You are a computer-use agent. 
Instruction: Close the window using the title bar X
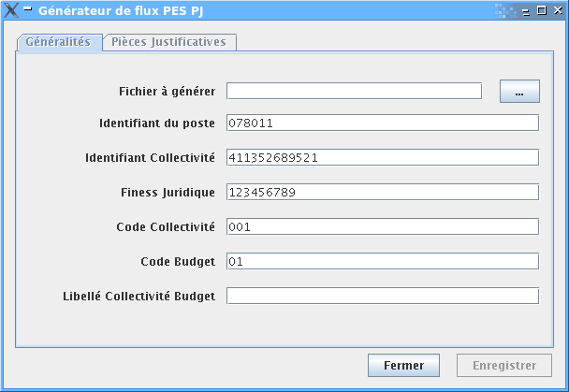pos(556,11)
